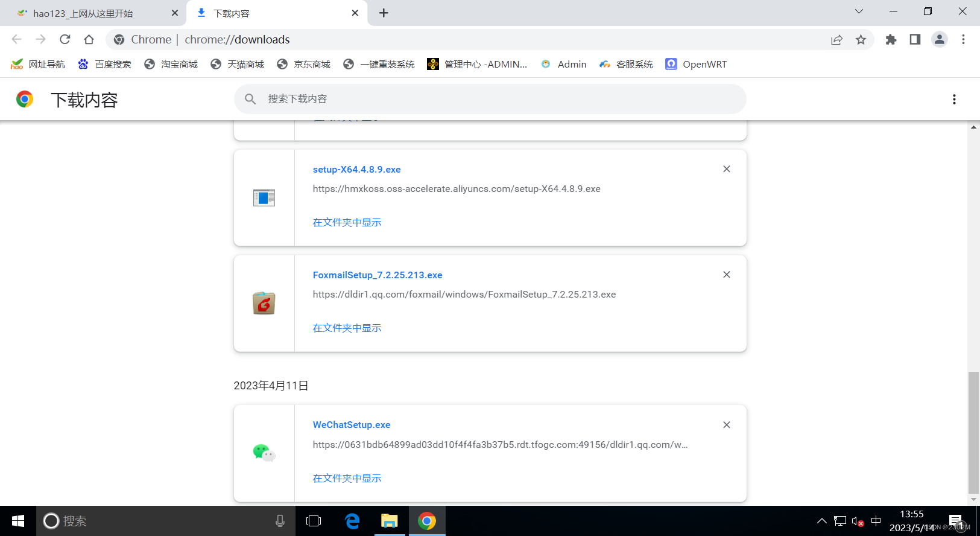Open setup-X64.4.8.9.exe file link
This screenshot has height=536, width=980.
click(x=356, y=170)
